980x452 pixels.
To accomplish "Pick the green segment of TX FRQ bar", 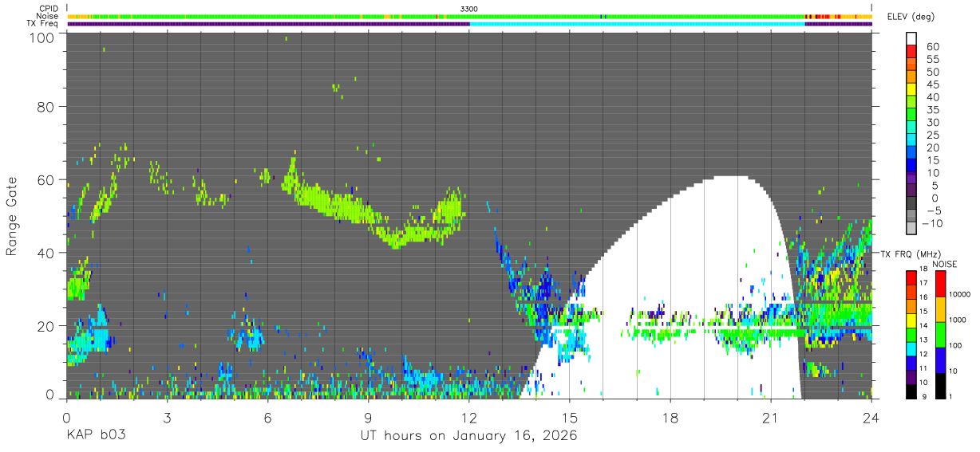I will tap(910, 335).
